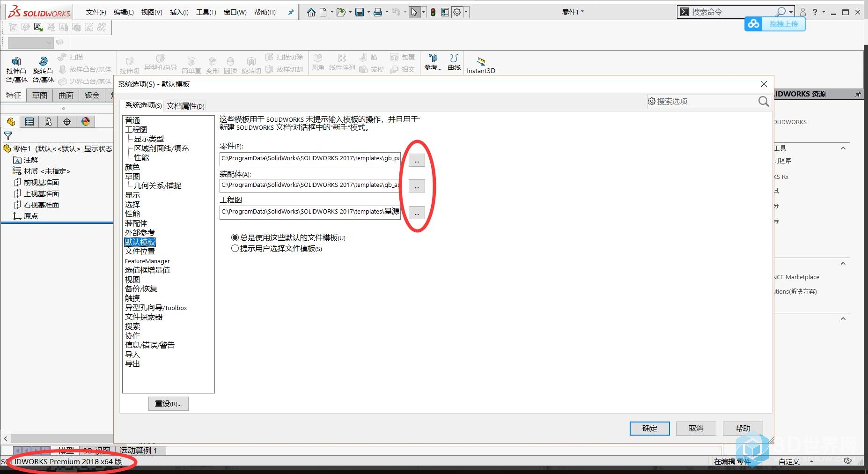Open the Print dropdown arrow

point(387,12)
